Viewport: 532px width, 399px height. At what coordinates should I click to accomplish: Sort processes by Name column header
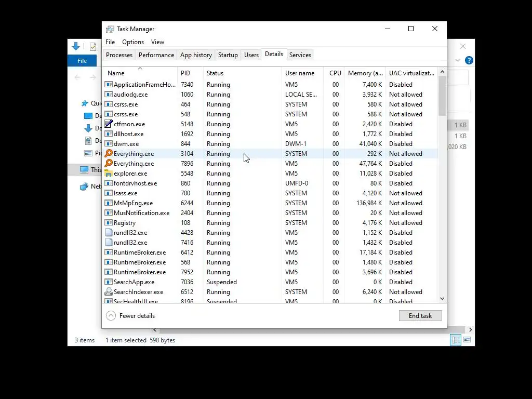140,73
